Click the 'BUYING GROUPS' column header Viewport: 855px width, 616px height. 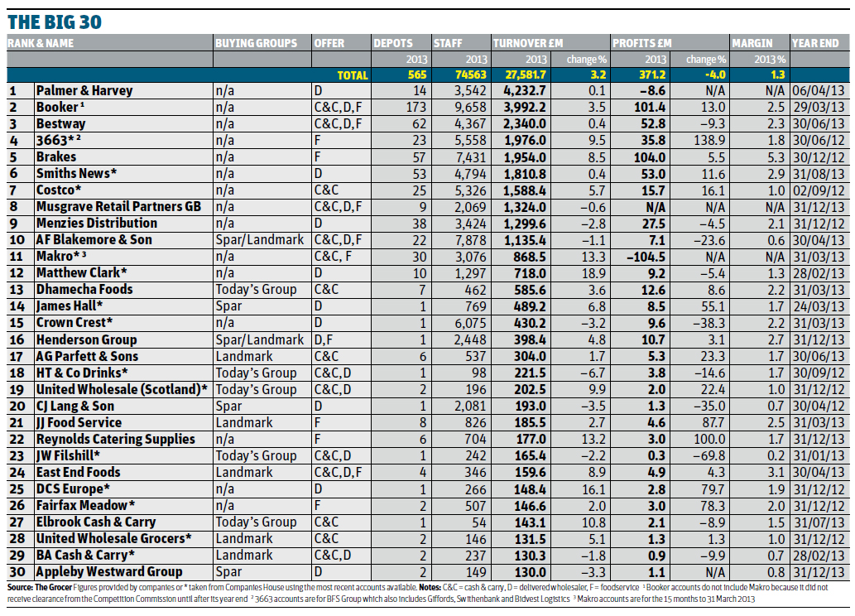point(256,43)
